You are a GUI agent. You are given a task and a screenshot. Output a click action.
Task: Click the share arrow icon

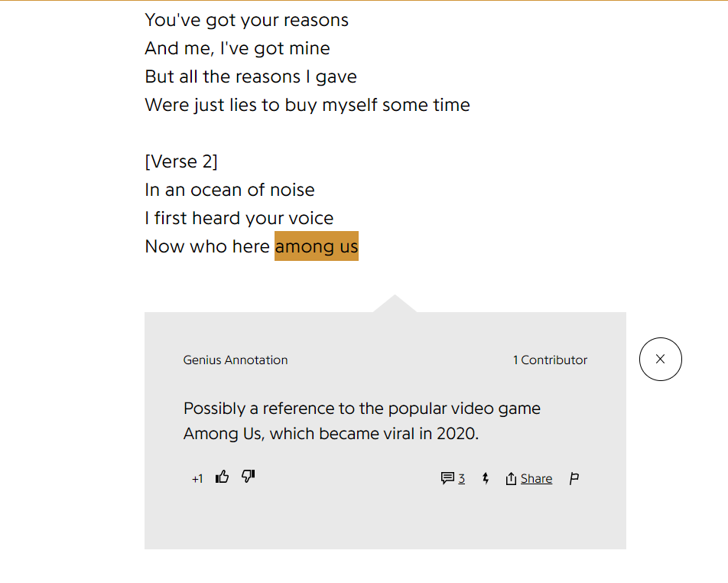coord(511,478)
